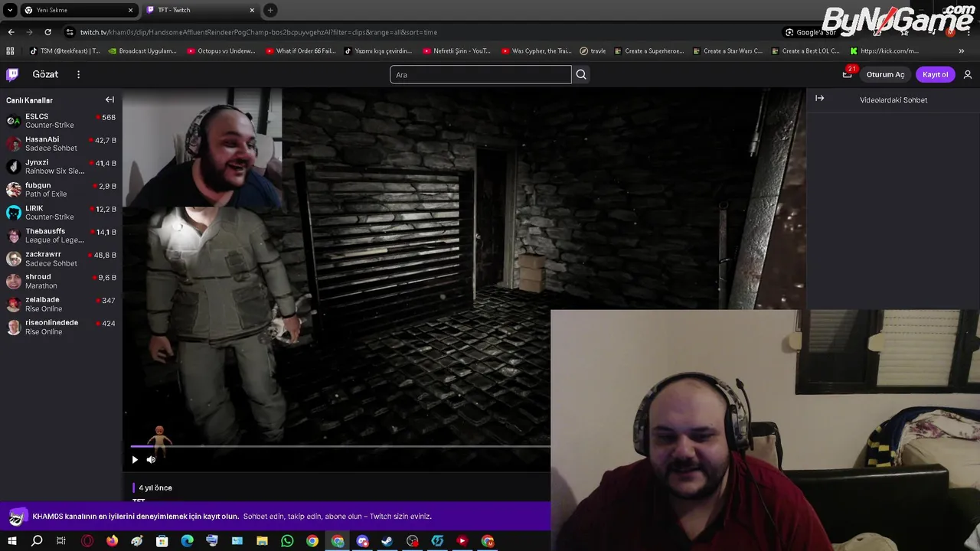Open the What if Order 66 Fail... bookmark
This screenshot has height=551, width=980.
point(301,51)
